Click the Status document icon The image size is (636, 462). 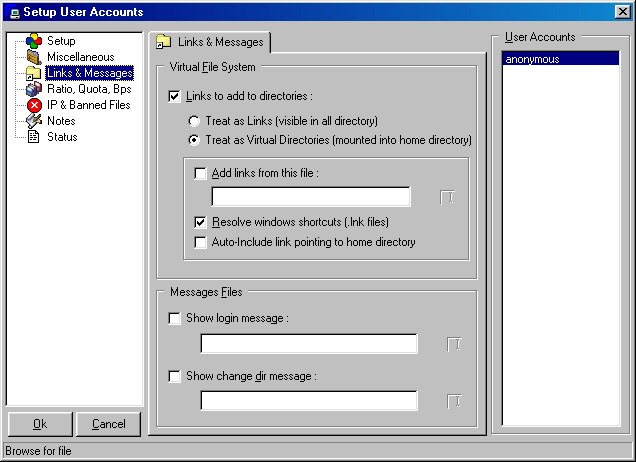34,137
